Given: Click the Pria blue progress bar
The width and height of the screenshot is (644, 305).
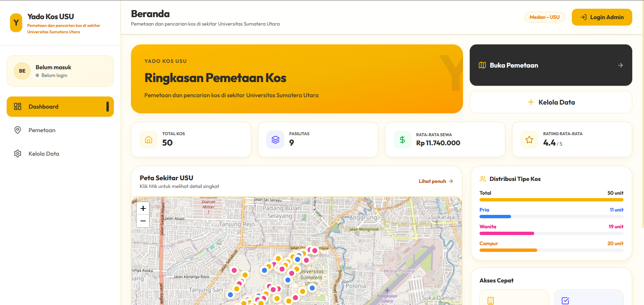Looking at the screenshot, I should (x=495, y=217).
